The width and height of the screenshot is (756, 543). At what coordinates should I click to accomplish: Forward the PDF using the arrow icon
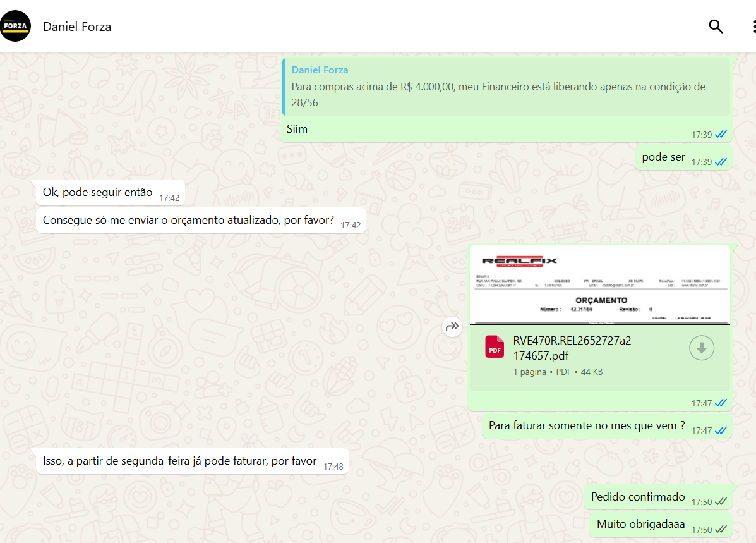452,327
